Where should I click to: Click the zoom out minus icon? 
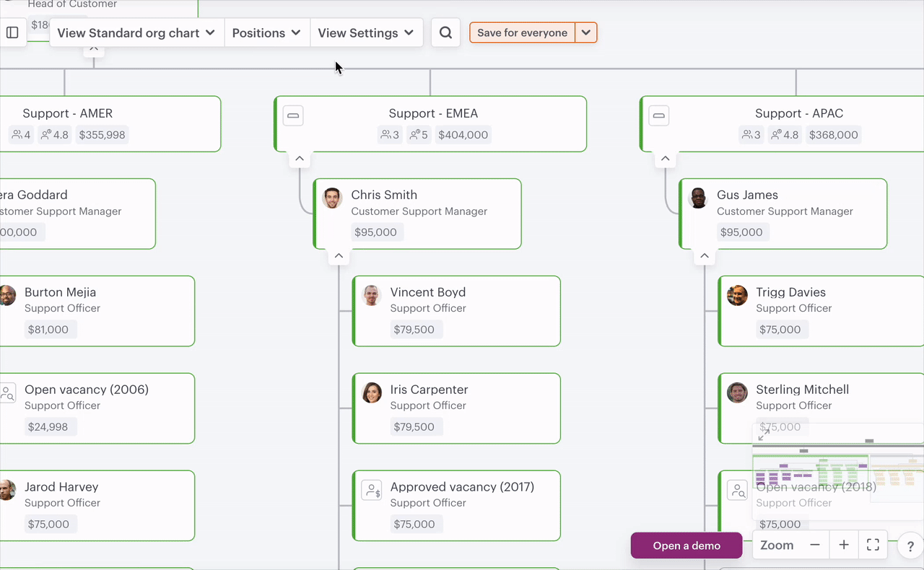tap(815, 545)
